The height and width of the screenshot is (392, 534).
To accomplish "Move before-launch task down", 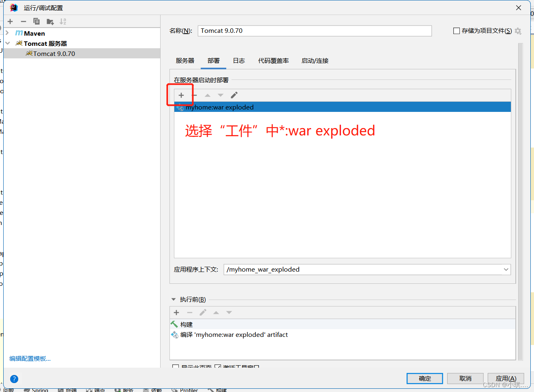I will pyautogui.click(x=229, y=313).
